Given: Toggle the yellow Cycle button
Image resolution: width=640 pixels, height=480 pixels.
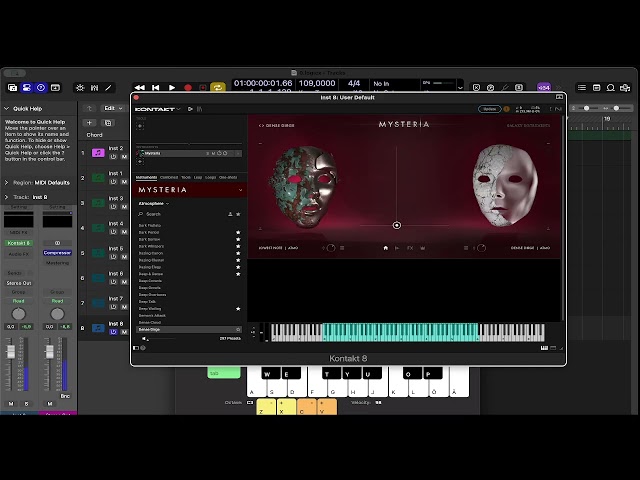Looking at the screenshot, I should tap(218, 88).
